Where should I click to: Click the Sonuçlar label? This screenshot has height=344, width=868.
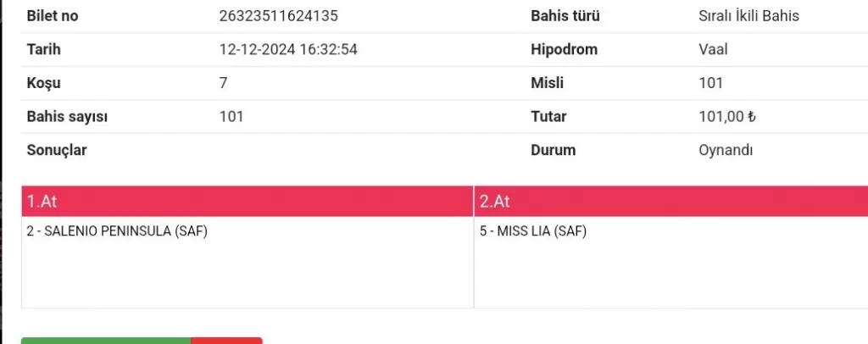[x=57, y=150]
